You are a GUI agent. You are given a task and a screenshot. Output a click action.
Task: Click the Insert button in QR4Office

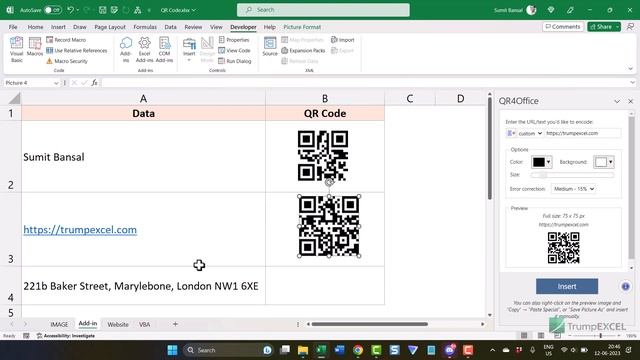coord(567,287)
